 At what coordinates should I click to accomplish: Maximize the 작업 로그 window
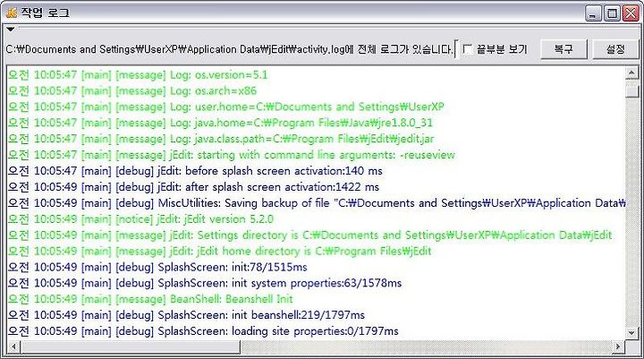coord(612,13)
